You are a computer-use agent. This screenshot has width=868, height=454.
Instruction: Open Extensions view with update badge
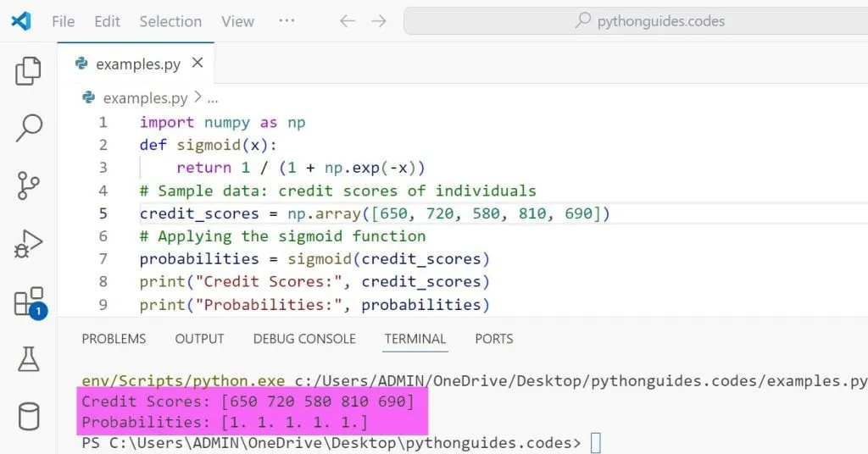point(29,302)
